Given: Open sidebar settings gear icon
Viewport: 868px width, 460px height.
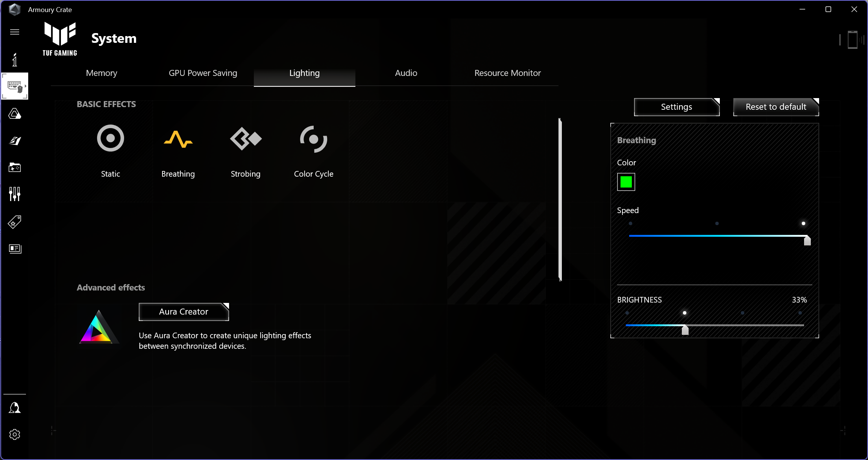Looking at the screenshot, I should pyautogui.click(x=15, y=434).
